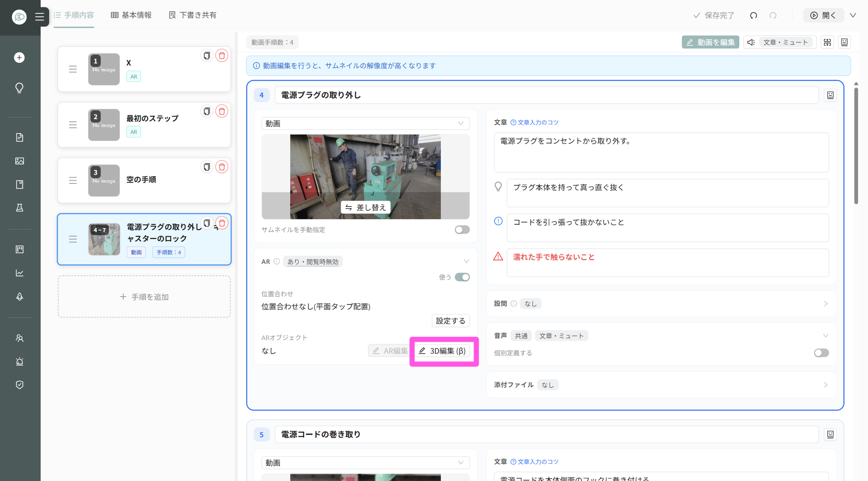Click the step 5 title field 電源コードの巻き取り
The image size is (868, 481).
(546, 434)
